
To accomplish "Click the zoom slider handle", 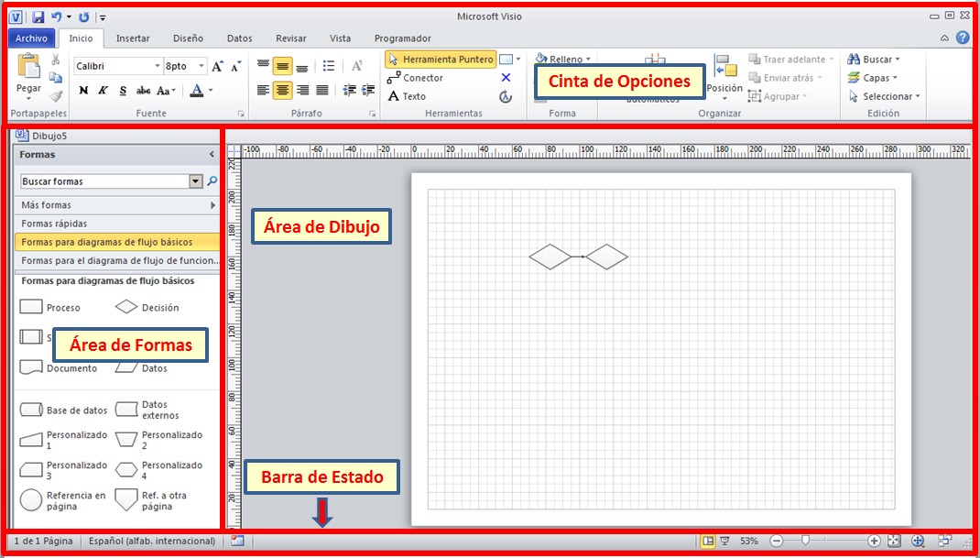I will pyautogui.click(x=806, y=541).
